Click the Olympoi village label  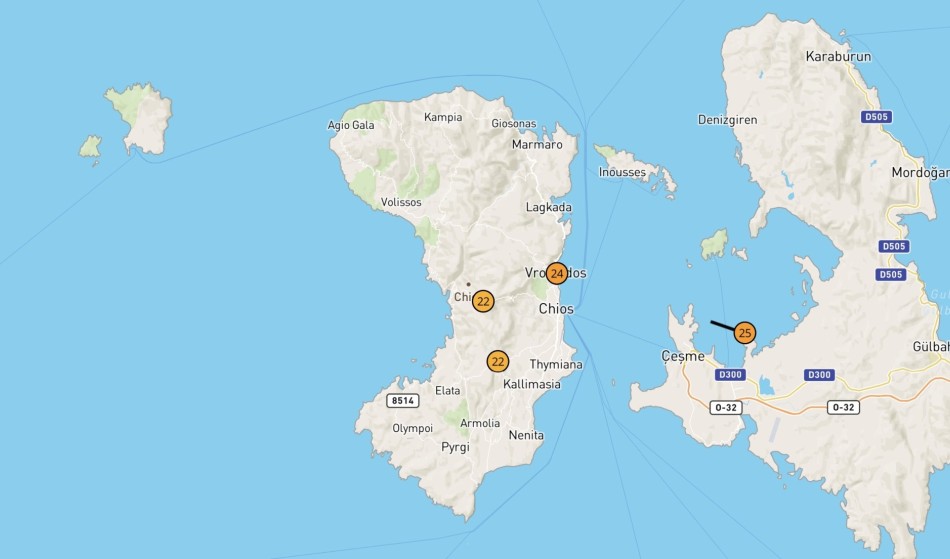412,428
